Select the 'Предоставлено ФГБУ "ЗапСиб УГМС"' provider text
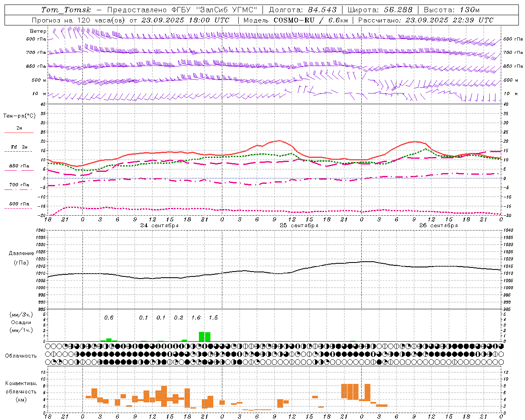The height and width of the screenshot is (420, 525). click(182, 10)
